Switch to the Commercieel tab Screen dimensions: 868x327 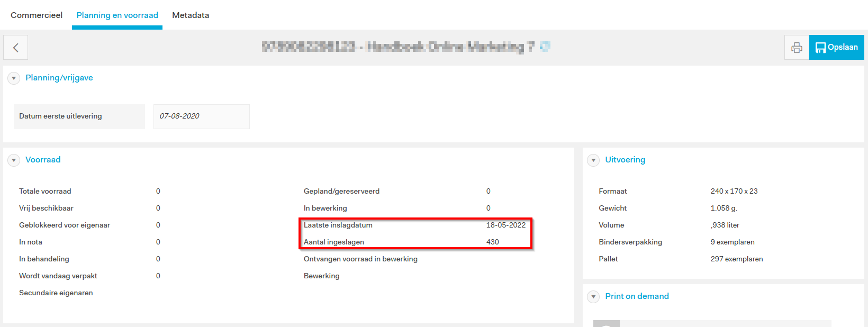[37, 15]
